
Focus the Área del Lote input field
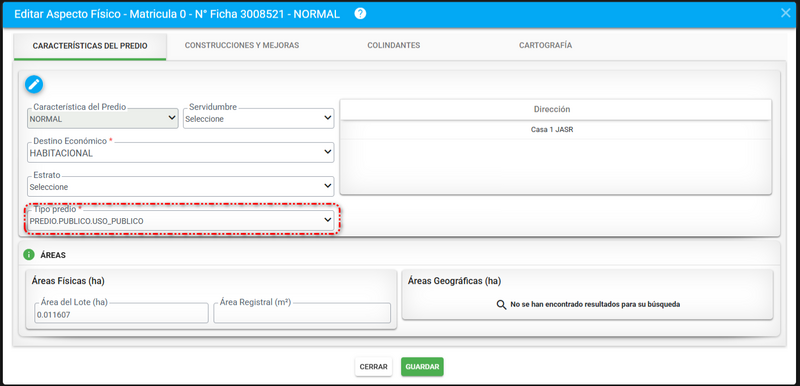coord(121,313)
